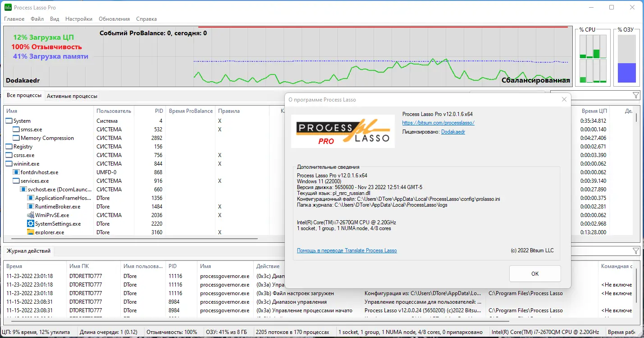644x338 pixels.
Task: Switch to the Активные процессы tab
Action: coord(72,96)
